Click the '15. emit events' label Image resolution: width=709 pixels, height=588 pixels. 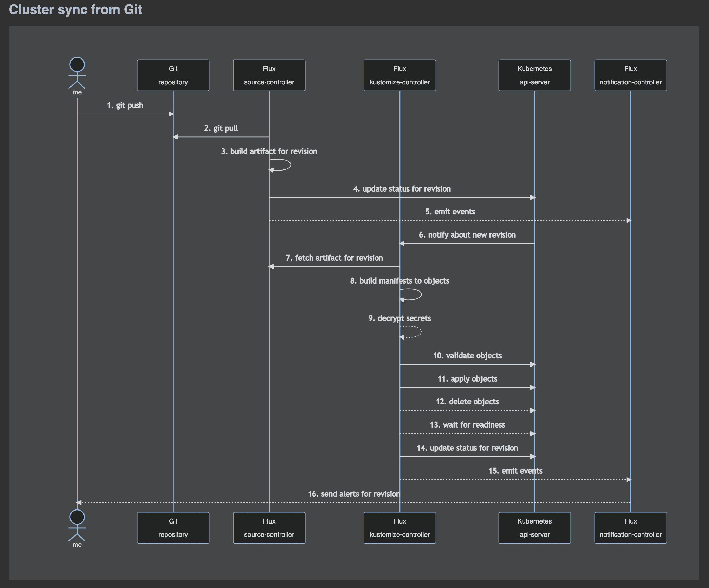coord(515,471)
